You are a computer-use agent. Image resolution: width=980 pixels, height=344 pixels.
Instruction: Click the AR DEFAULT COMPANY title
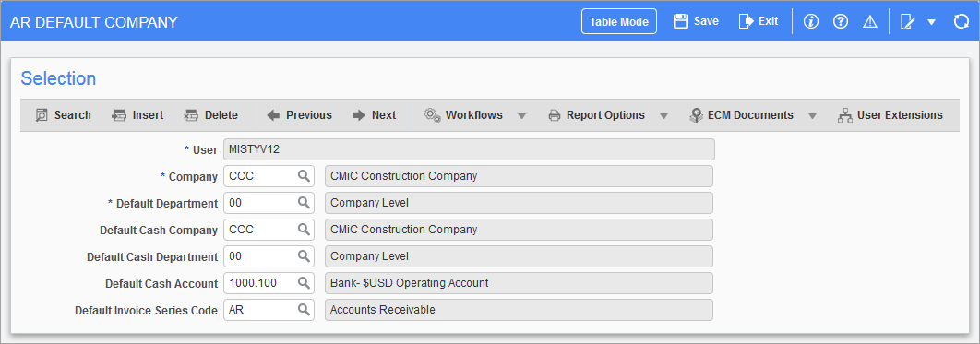(x=94, y=22)
